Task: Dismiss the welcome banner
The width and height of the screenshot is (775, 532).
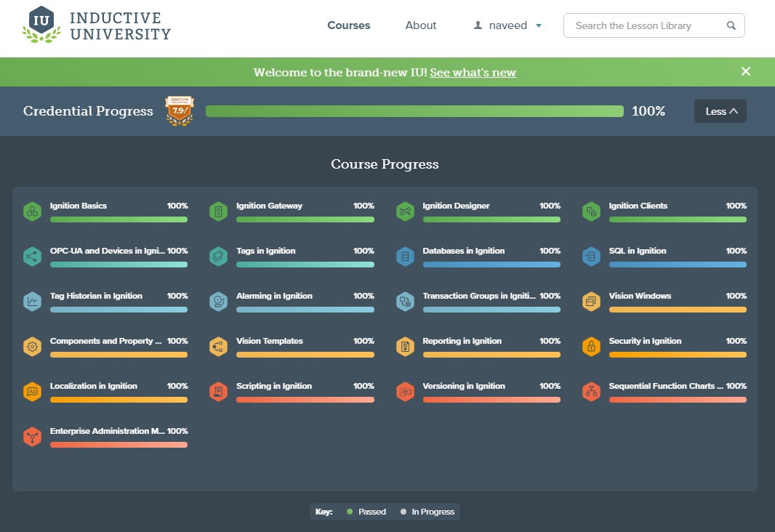Action: pos(745,71)
